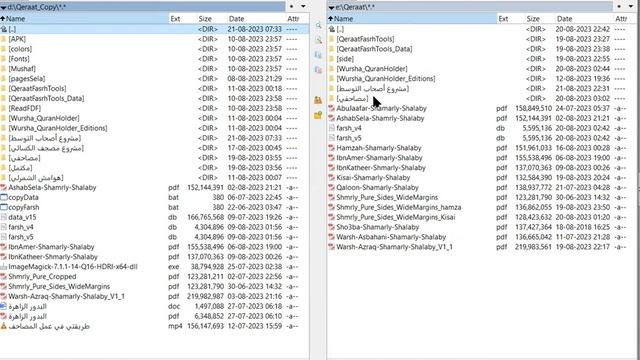Image resolution: width=640 pixels, height=360 pixels.
Task: Click the bat file icon of copyFarsh
Action: click(x=4, y=207)
